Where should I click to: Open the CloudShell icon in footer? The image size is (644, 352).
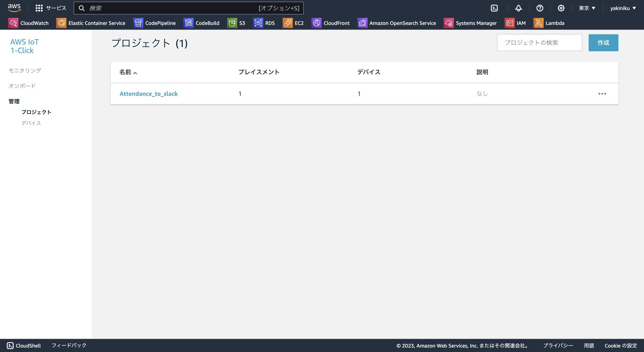coord(10,345)
